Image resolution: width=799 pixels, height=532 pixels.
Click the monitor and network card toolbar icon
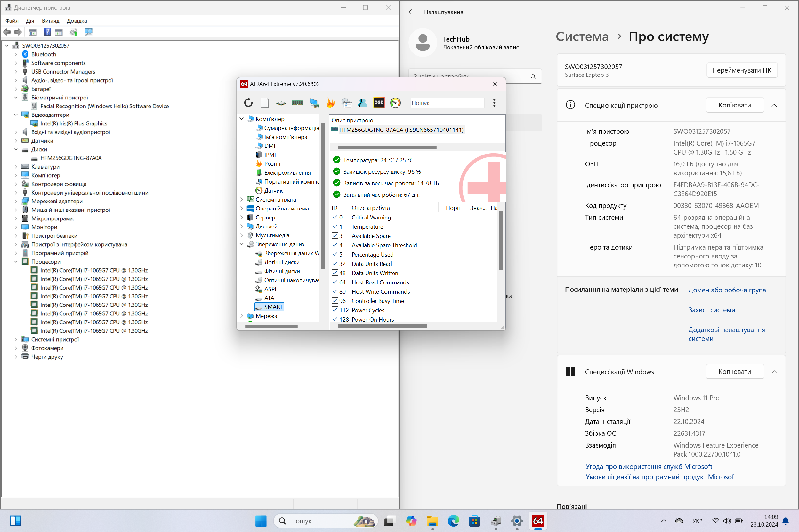point(314,103)
